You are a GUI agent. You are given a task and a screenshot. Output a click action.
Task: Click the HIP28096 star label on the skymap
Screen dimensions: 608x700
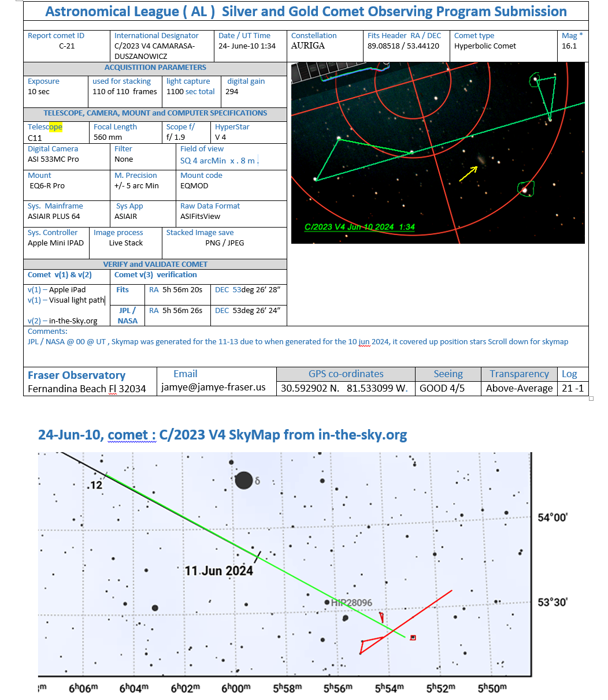(352, 602)
